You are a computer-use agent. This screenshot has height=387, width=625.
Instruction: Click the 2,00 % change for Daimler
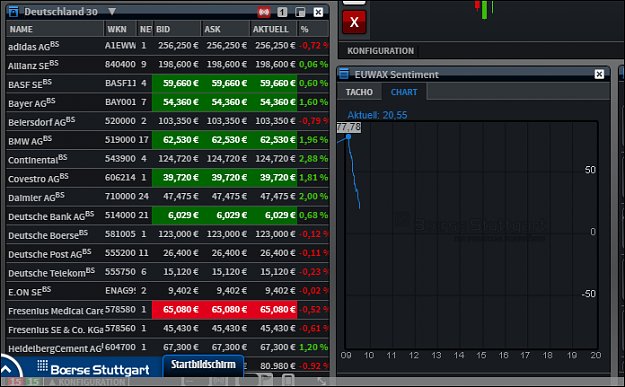click(313, 196)
